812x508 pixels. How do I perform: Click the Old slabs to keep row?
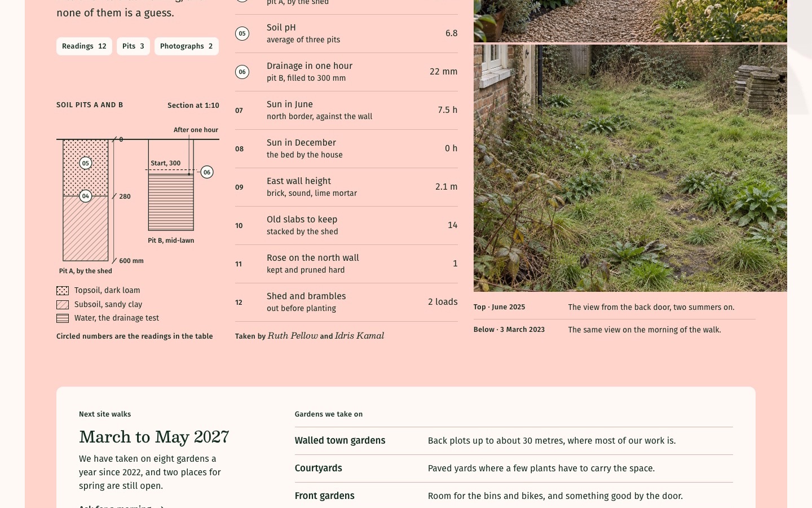coord(346,225)
